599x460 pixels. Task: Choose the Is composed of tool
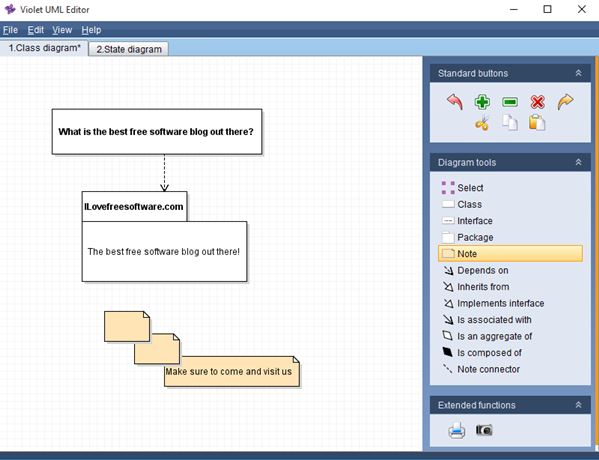[x=510, y=353]
